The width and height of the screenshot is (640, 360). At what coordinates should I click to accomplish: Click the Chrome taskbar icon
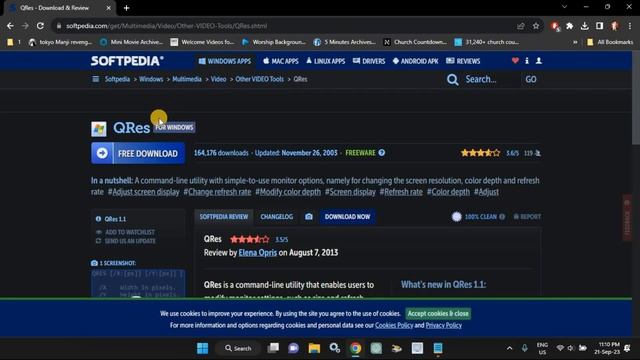coord(356,348)
